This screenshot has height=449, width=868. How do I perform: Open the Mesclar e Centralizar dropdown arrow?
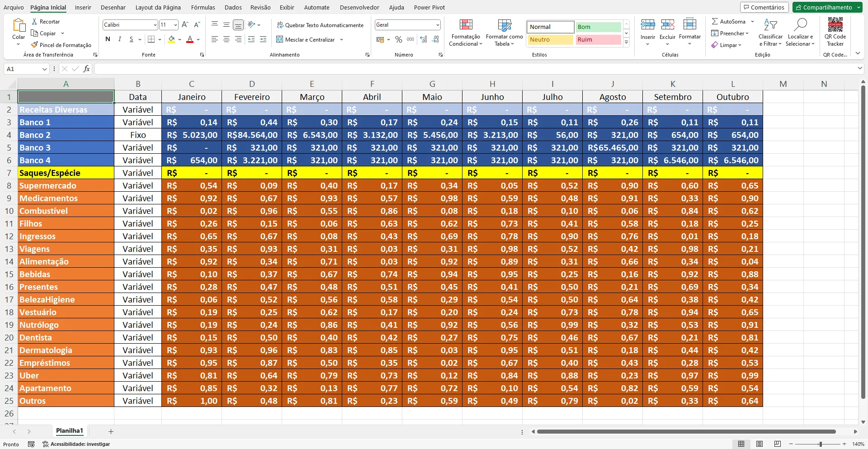(341, 39)
